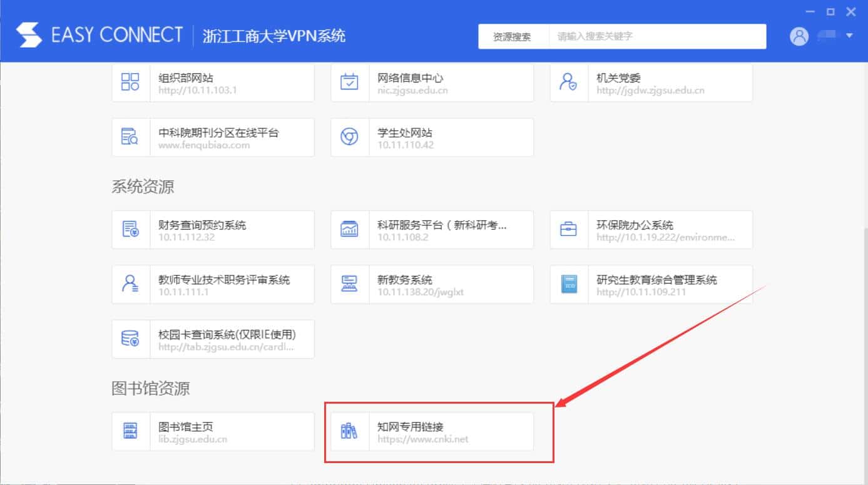Click the 网络信息中心 calendar icon
Screen dimensions: 868x485
pyautogui.click(x=349, y=83)
